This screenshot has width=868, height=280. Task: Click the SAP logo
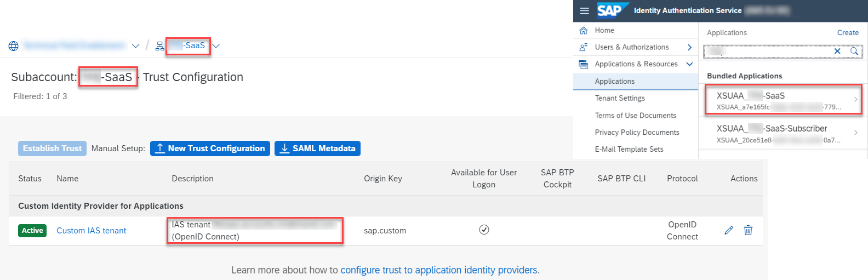[612, 10]
